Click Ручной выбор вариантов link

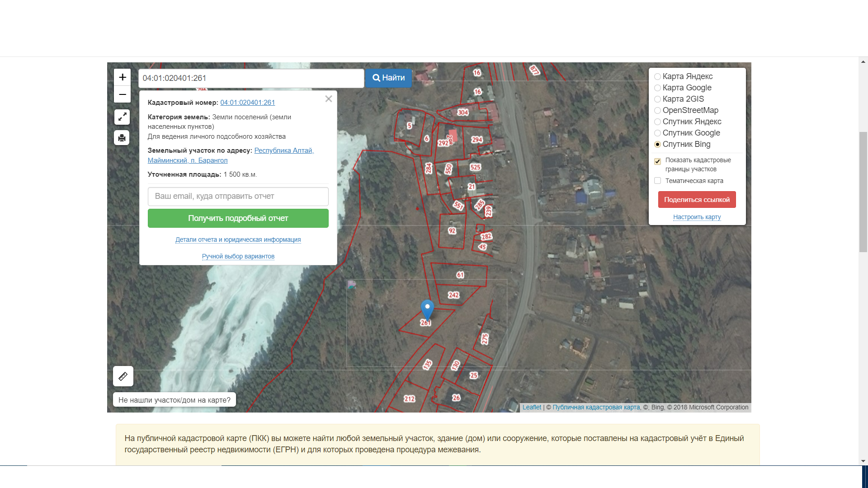(x=238, y=256)
